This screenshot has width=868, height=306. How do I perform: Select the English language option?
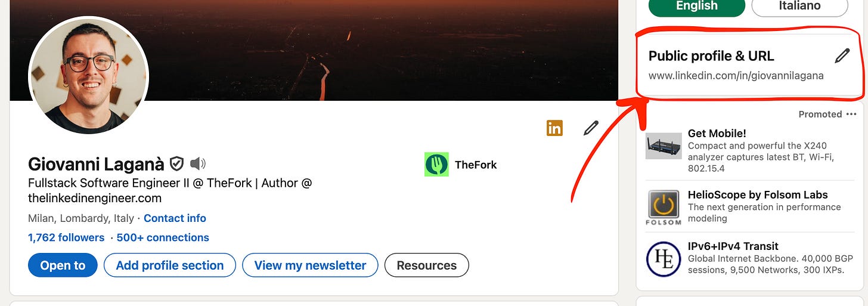696,6
